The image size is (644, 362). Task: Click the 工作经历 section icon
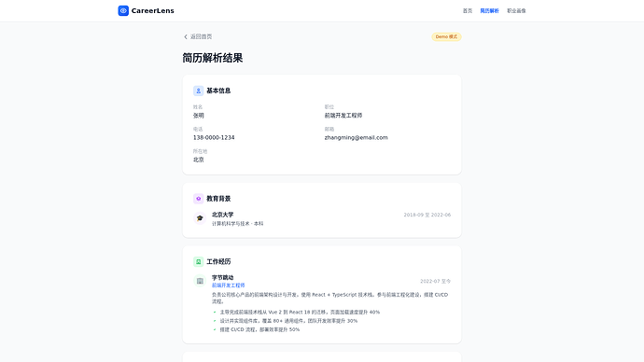click(199, 261)
